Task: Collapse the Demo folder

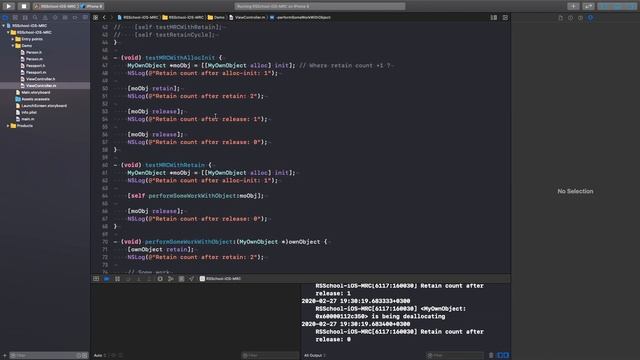Action: click(x=13, y=46)
